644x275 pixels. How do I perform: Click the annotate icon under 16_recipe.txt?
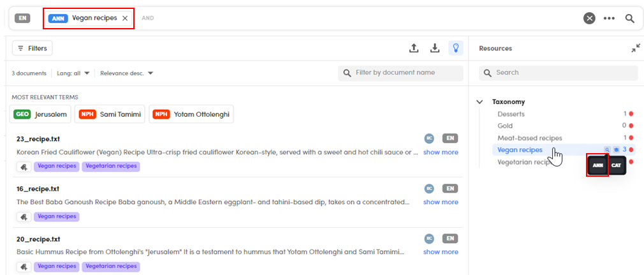(x=24, y=216)
